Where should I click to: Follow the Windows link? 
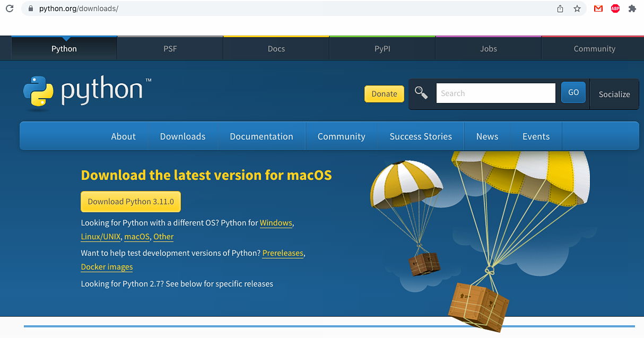point(276,223)
